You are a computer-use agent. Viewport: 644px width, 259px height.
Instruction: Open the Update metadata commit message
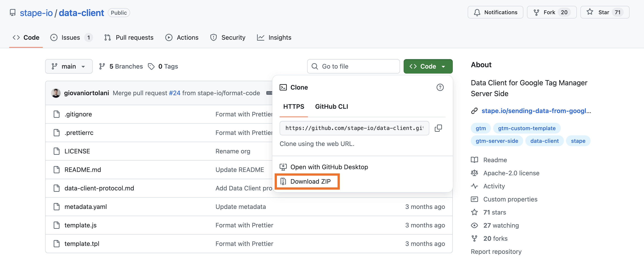[241, 207]
